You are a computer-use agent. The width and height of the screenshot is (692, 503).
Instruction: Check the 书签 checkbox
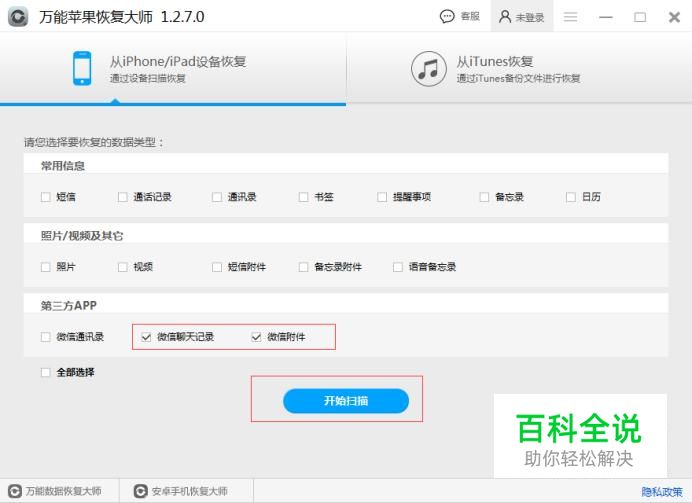(303, 197)
